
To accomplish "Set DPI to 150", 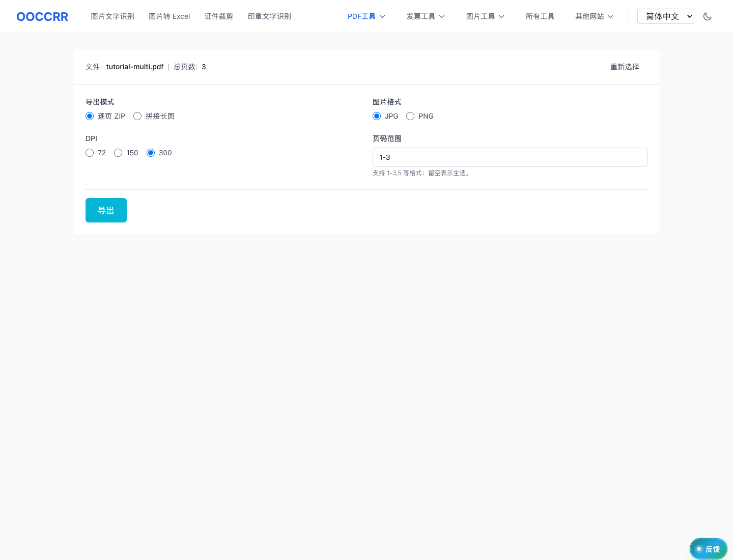I will [x=118, y=153].
